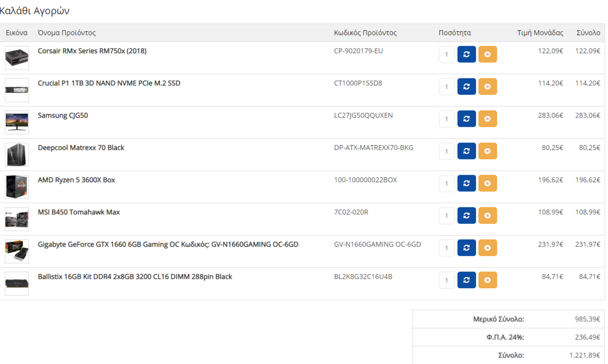Click the Τιμή Μονάδας column header
Image resolution: width=608 pixels, height=364 pixels.
540,33
